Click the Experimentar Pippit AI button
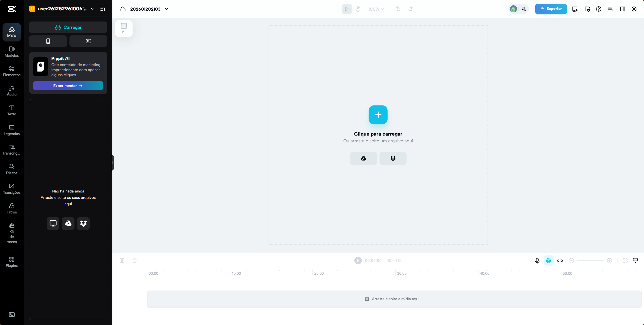 coord(68,86)
